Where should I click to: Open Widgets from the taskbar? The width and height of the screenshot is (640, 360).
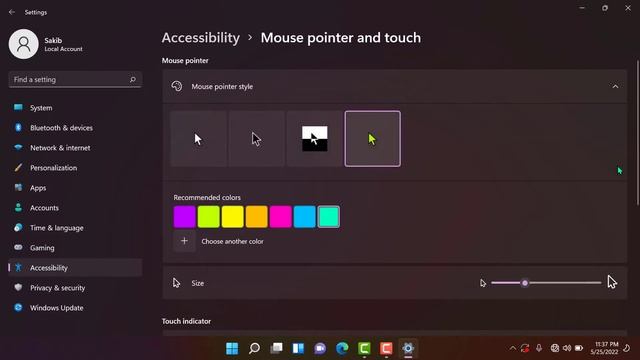[298, 348]
